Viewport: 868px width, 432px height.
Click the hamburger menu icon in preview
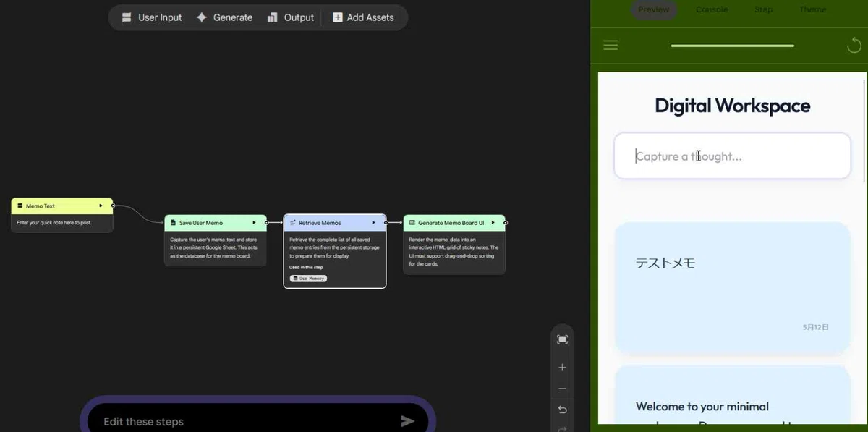click(610, 46)
